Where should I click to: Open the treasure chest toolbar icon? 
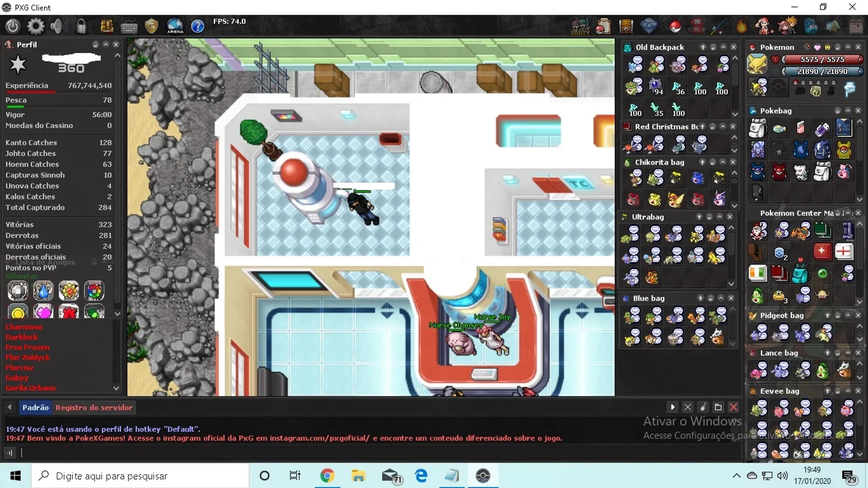coord(626,26)
